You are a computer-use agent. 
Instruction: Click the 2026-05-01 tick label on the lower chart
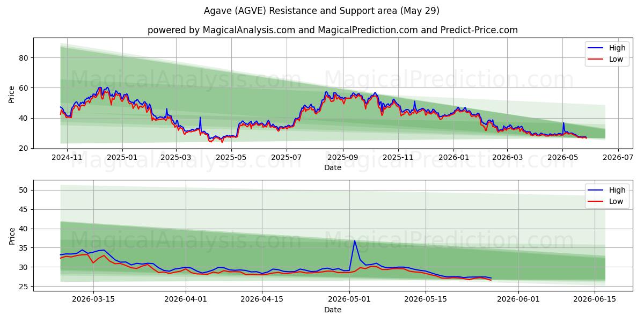349,300
